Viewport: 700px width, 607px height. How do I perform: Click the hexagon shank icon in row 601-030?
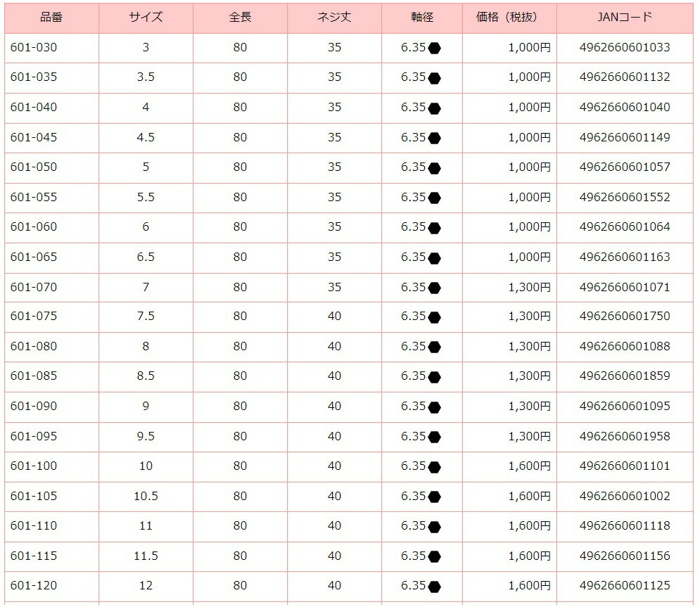coord(434,49)
